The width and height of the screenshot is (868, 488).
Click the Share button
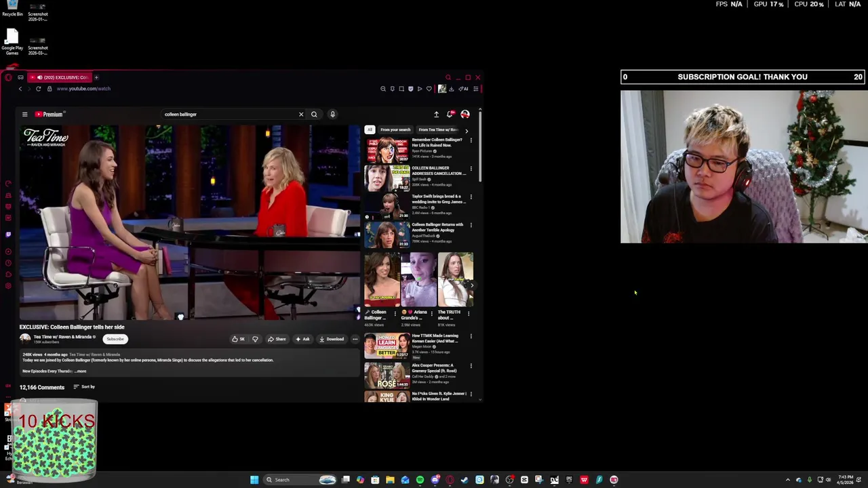click(x=277, y=339)
